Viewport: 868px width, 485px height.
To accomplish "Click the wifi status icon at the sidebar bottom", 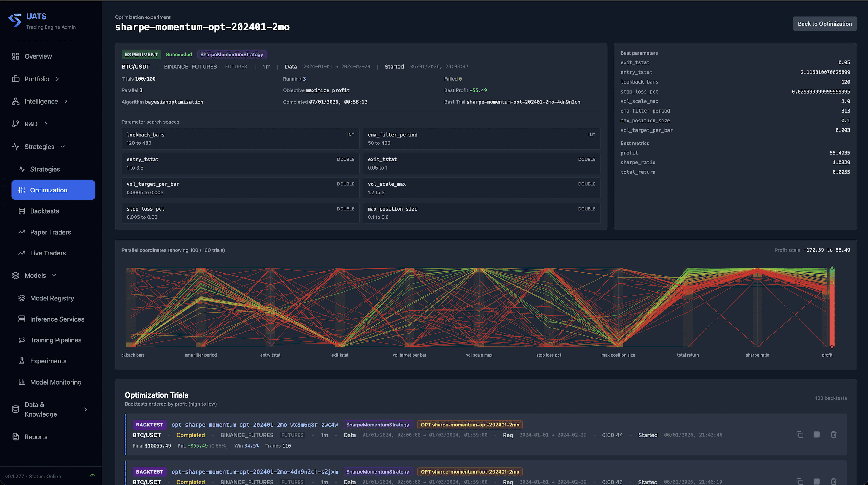I will click(92, 476).
